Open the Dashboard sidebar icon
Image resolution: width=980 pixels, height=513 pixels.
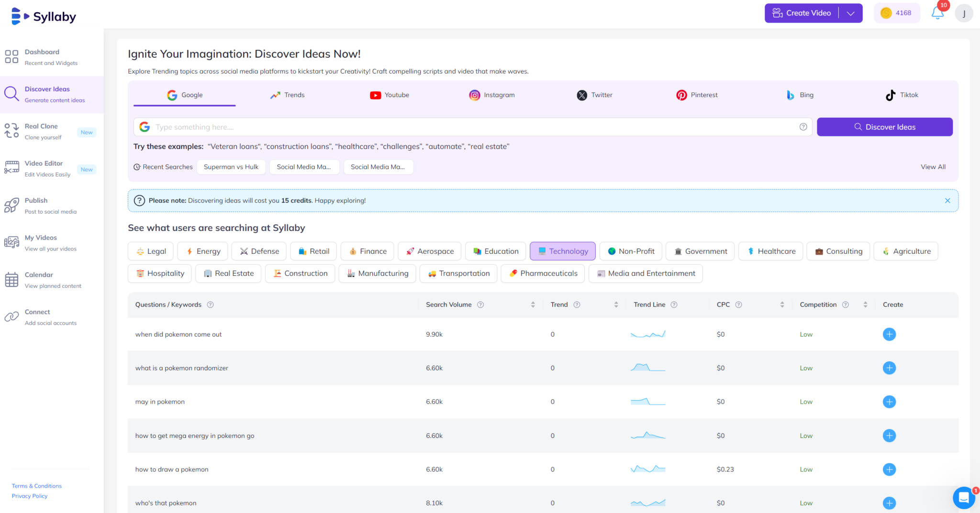(11, 56)
